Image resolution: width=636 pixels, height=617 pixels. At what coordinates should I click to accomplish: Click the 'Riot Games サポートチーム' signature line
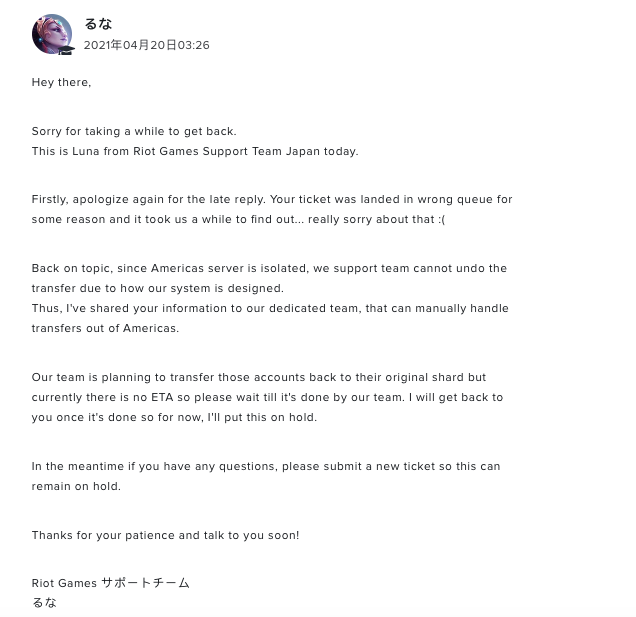(111, 583)
